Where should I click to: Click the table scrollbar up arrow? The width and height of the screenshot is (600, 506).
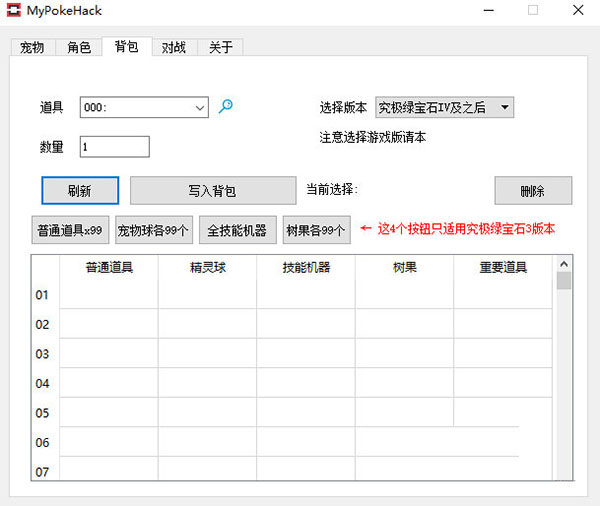564,264
